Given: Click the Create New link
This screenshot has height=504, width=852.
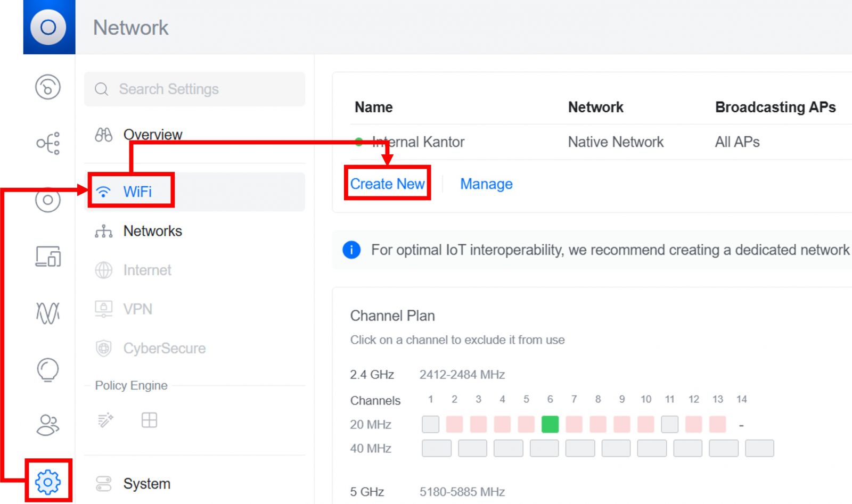Looking at the screenshot, I should click(387, 184).
